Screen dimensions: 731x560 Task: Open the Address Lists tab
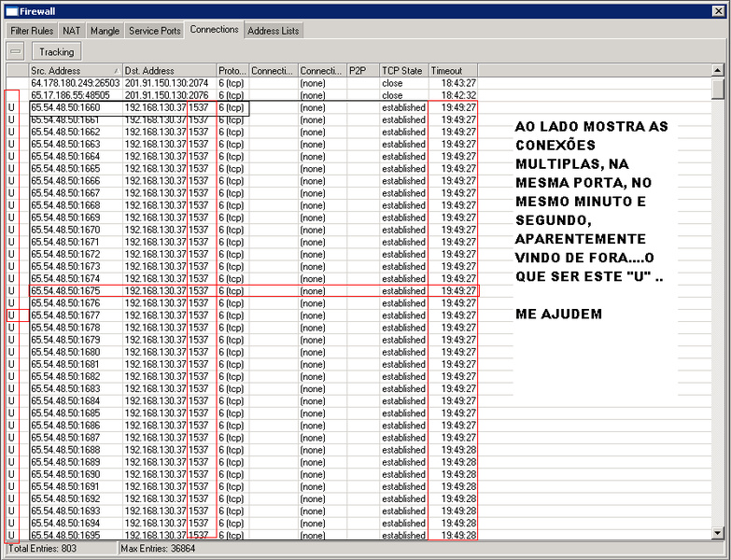coord(274,31)
